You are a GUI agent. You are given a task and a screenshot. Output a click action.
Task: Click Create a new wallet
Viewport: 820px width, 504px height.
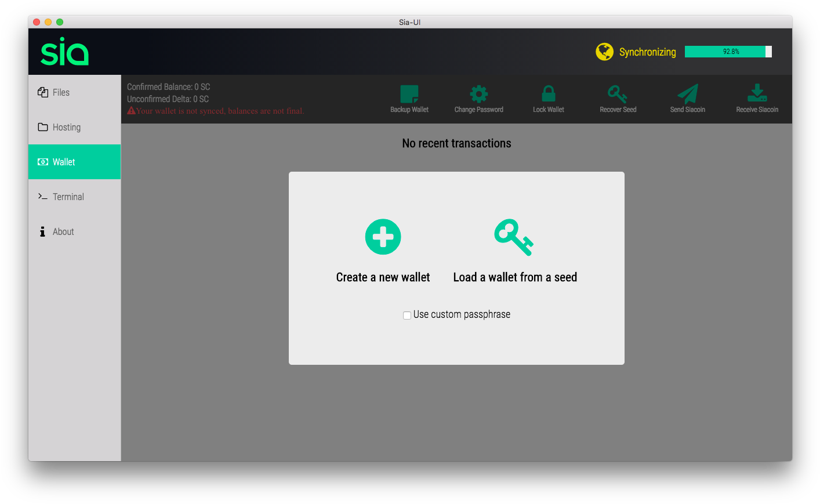[x=383, y=277]
